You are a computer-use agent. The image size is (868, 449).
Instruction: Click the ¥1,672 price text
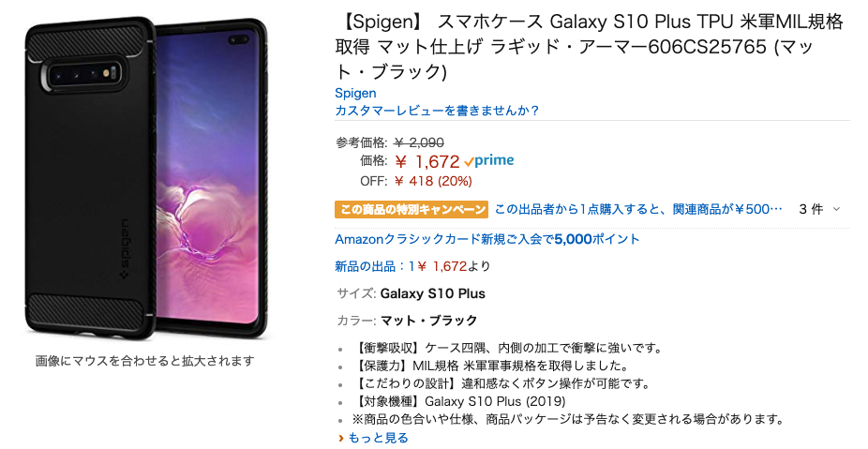click(x=427, y=161)
